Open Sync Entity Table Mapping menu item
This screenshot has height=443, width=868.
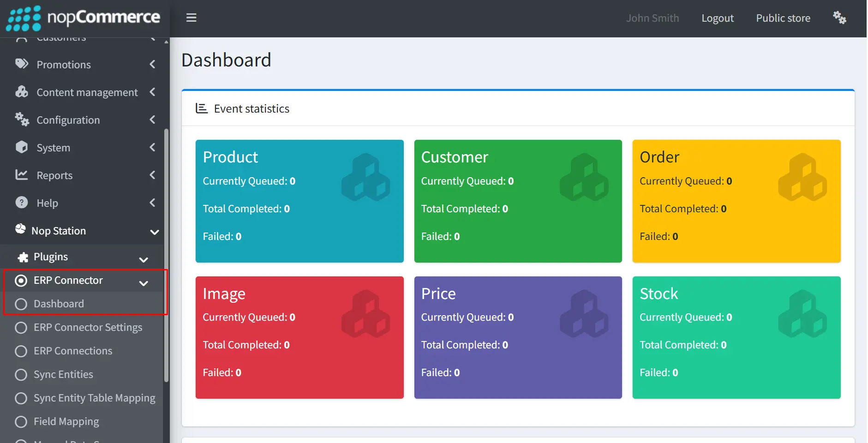point(85,398)
